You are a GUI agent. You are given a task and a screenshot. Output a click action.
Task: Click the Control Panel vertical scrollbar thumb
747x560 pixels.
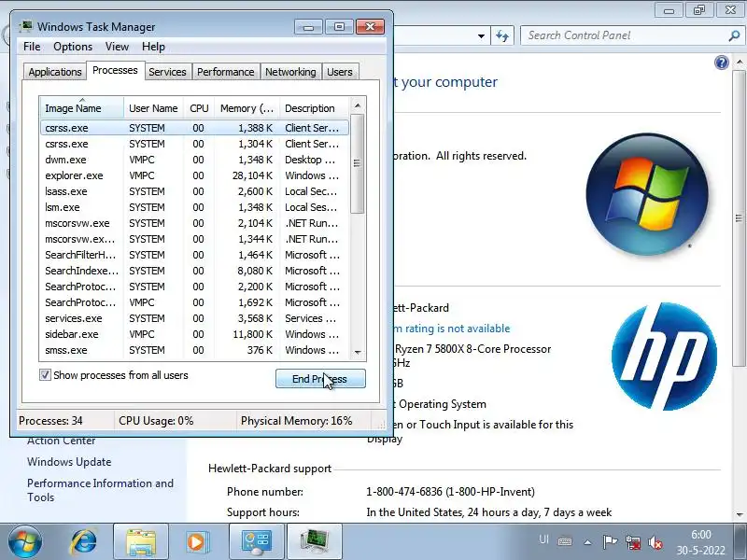[x=740, y=218]
